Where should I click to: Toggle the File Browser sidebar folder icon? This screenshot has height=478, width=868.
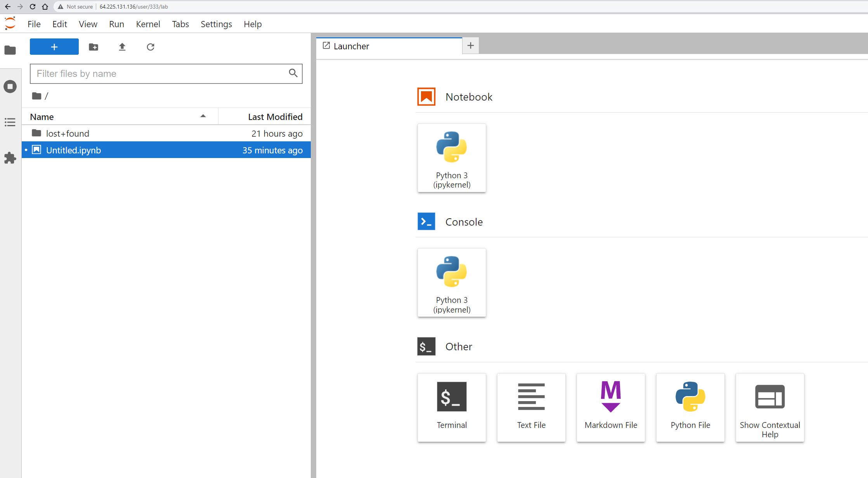(x=10, y=50)
